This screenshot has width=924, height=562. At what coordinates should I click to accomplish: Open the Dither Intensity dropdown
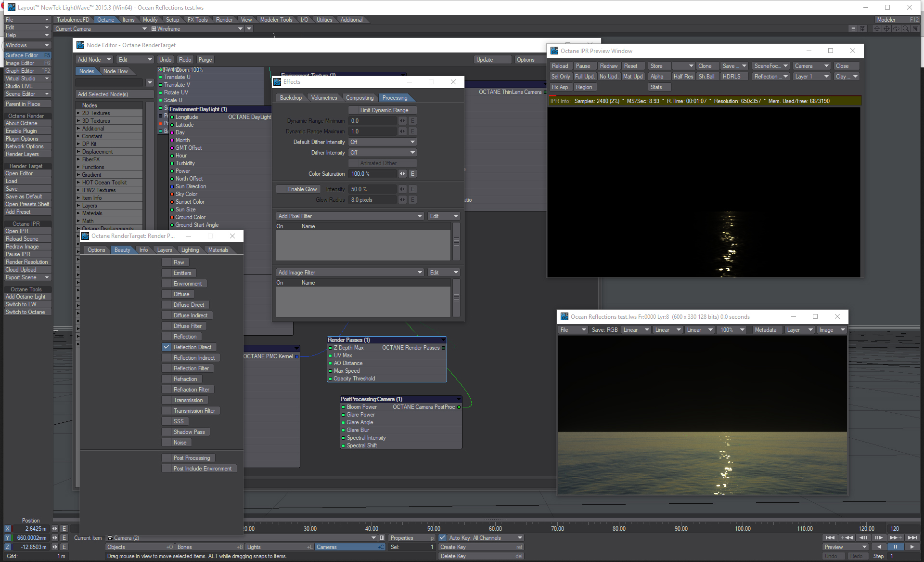(x=383, y=153)
